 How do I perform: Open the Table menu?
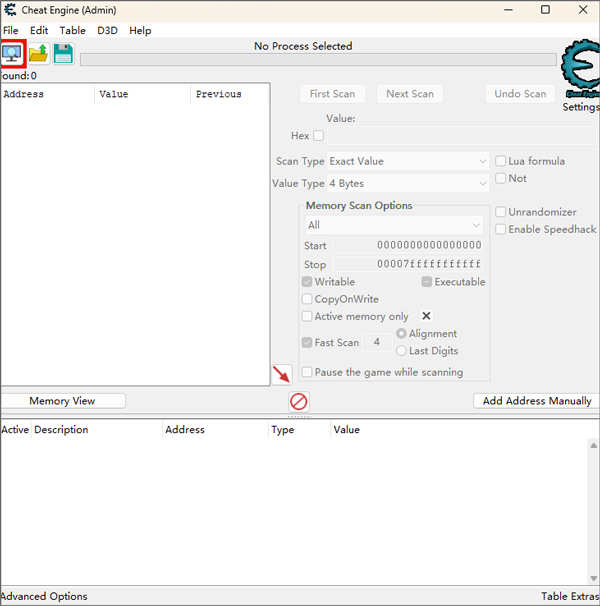[72, 31]
